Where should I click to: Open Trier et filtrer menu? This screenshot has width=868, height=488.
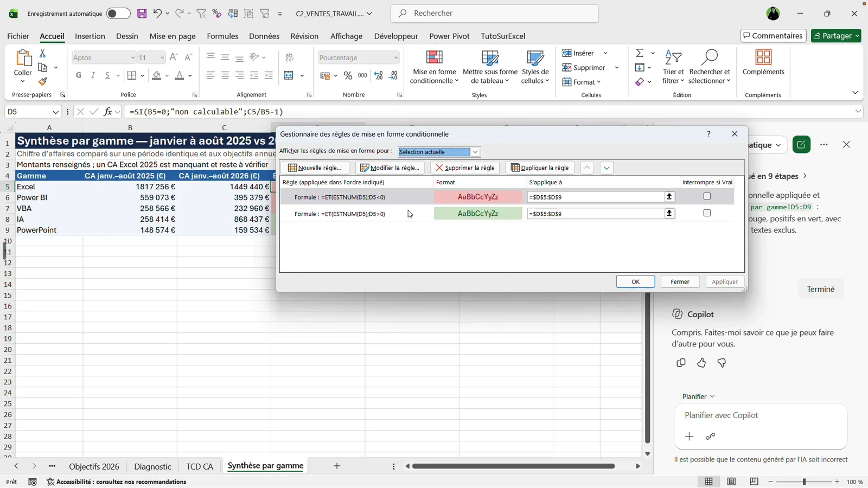click(x=673, y=67)
